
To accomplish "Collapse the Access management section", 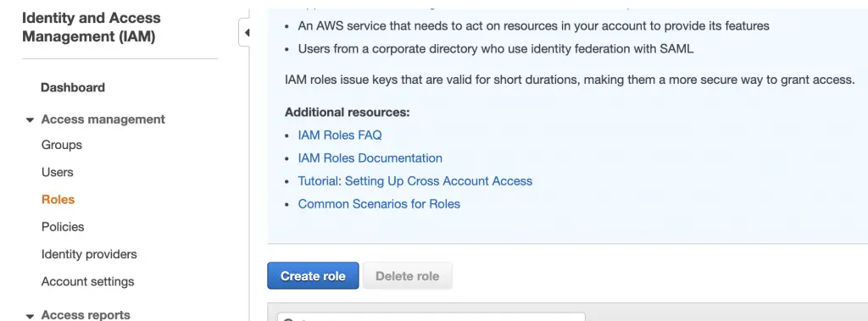I will pos(30,120).
